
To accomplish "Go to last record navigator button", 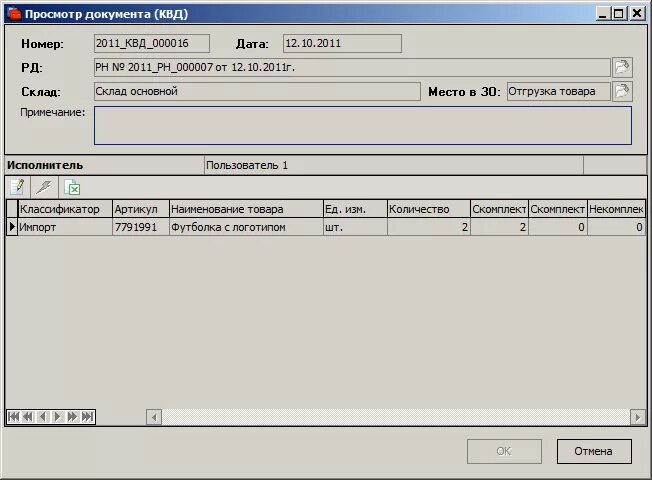I will (87, 417).
